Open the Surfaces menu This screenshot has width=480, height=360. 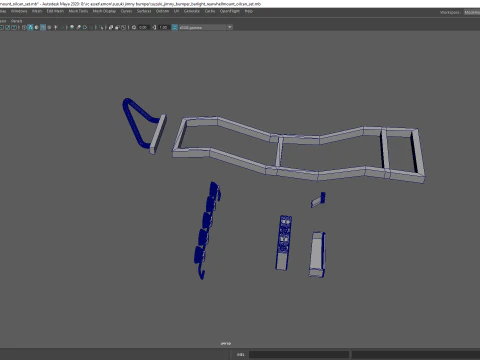pyautogui.click(x=144, y=11)
